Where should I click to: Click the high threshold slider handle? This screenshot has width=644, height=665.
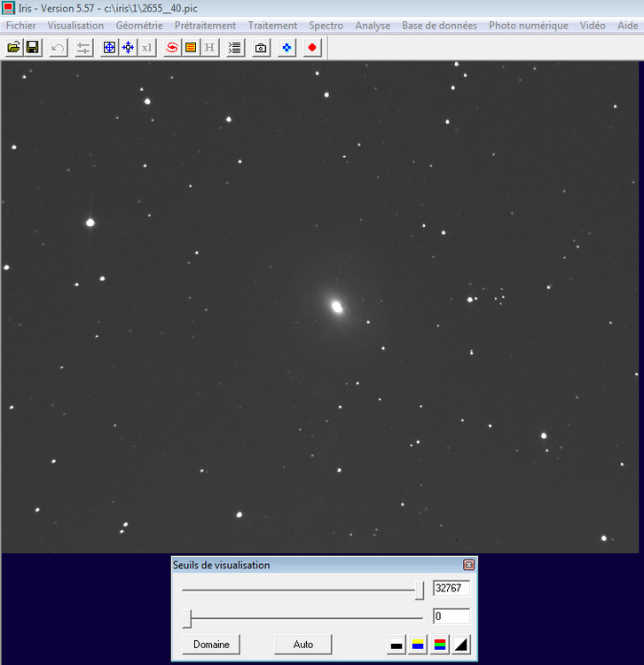point(420,591)
